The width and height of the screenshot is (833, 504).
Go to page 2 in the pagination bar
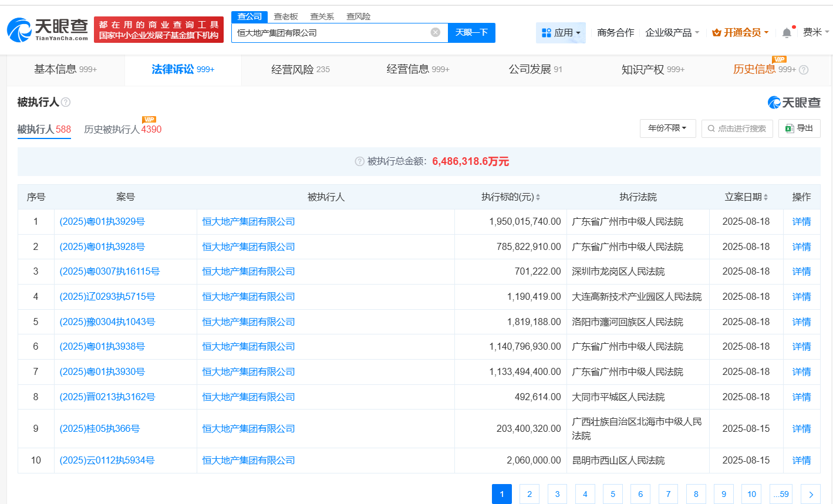click(x=530, y=494)
